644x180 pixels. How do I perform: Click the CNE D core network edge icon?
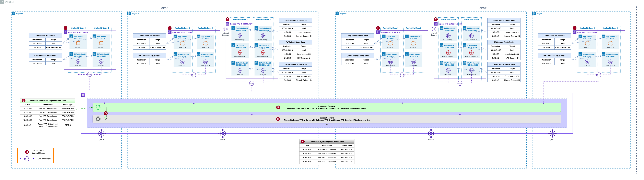[x=552, y=133]
